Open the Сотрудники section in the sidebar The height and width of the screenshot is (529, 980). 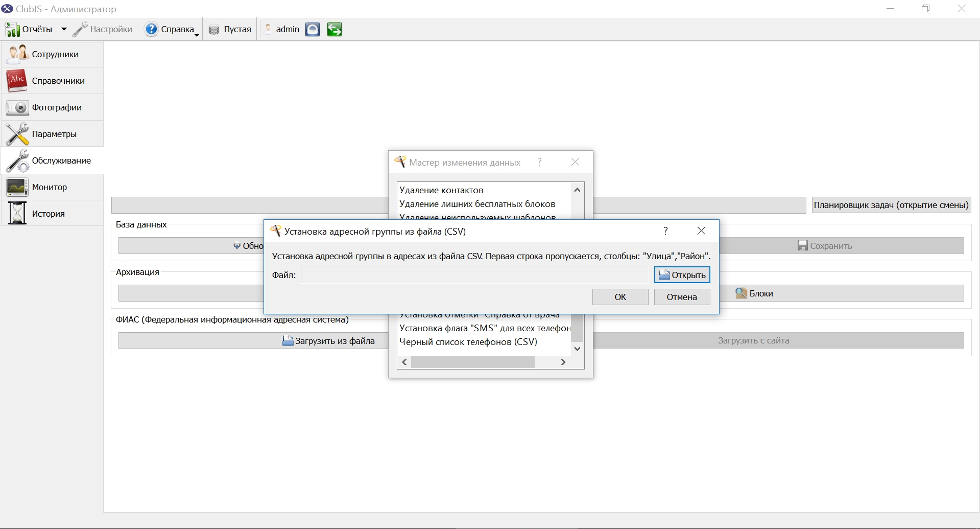point(52,54)
